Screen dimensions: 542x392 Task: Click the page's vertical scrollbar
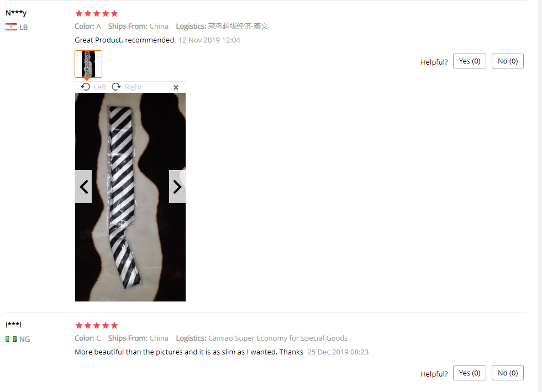click(x=540, y=196)
